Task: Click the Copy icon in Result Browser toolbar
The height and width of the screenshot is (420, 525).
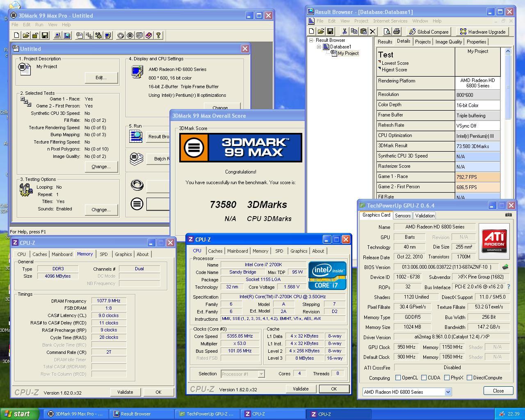Action: [x=354, y=31]
